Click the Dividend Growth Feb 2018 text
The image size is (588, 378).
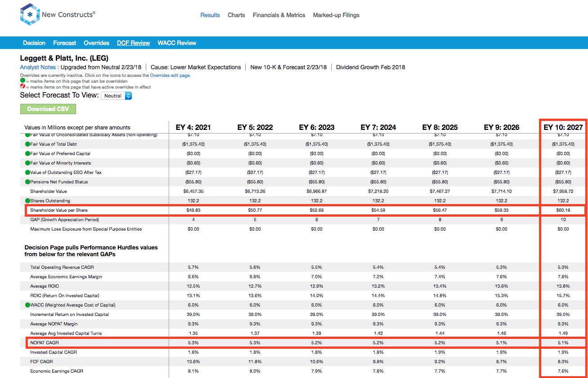(371, 67)
